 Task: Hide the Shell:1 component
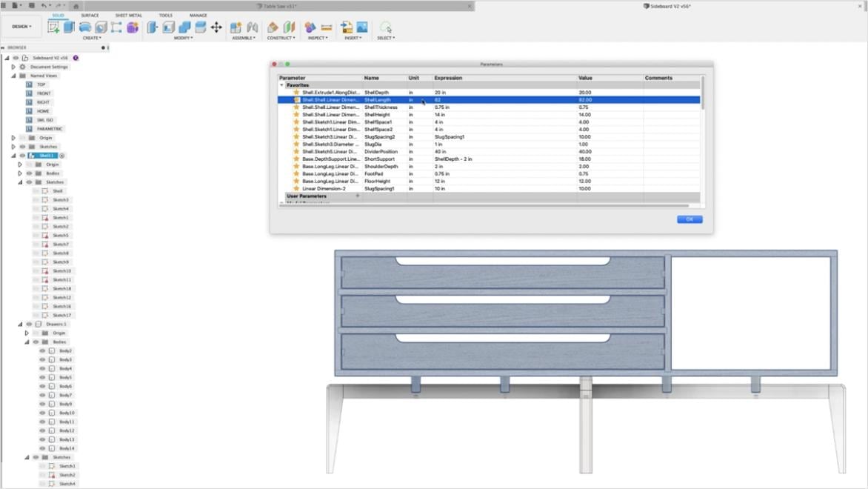pos(22,156)
